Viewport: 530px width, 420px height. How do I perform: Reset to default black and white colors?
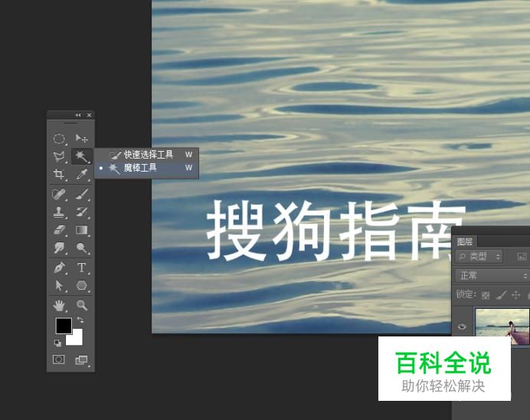[x=57, y=343]
